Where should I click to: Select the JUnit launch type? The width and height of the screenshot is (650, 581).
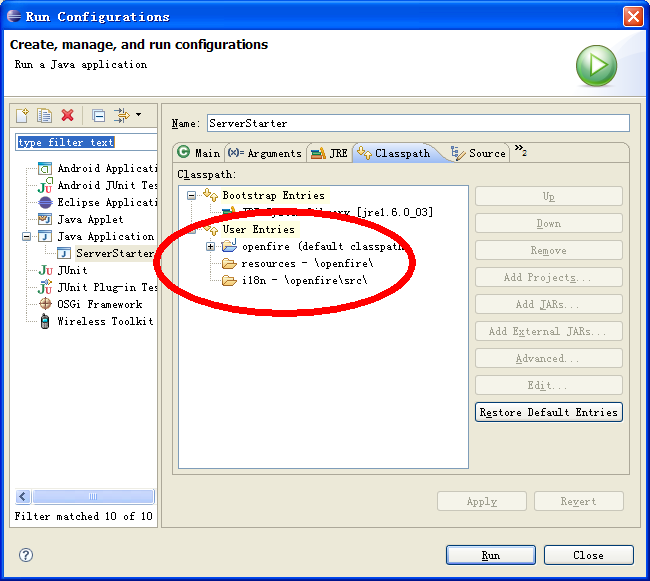click(72, 270)
